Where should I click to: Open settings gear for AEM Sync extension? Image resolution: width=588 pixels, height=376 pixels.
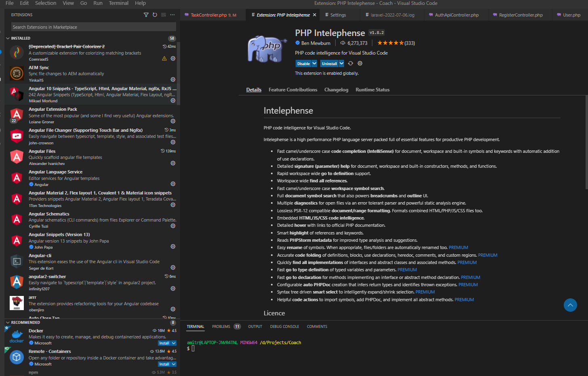[x=173, y=79]
